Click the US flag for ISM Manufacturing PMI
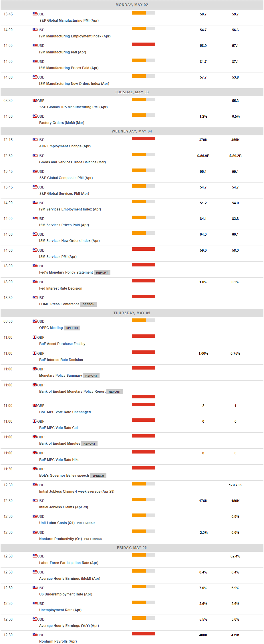 pos(34,45)
